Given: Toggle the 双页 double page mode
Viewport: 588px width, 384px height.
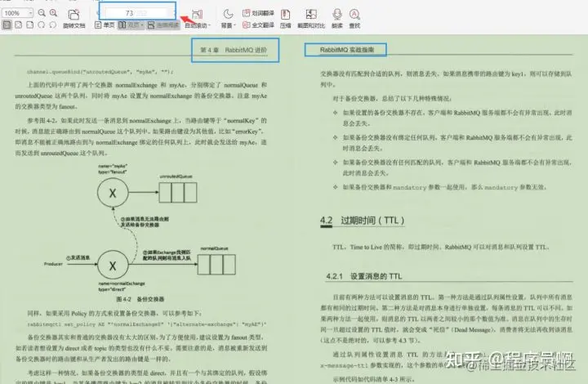Looking at the screenshot, I should pyautogui.click(x=131, y=25).
